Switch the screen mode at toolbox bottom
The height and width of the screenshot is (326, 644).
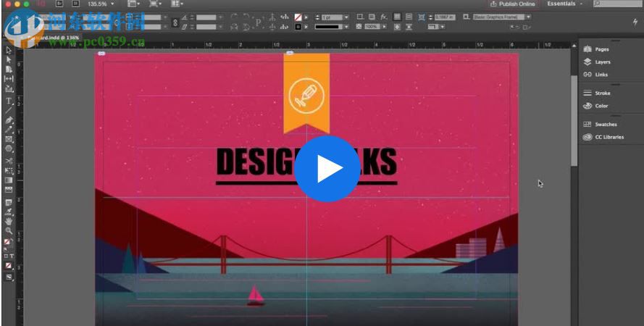[x=9, y=277]
